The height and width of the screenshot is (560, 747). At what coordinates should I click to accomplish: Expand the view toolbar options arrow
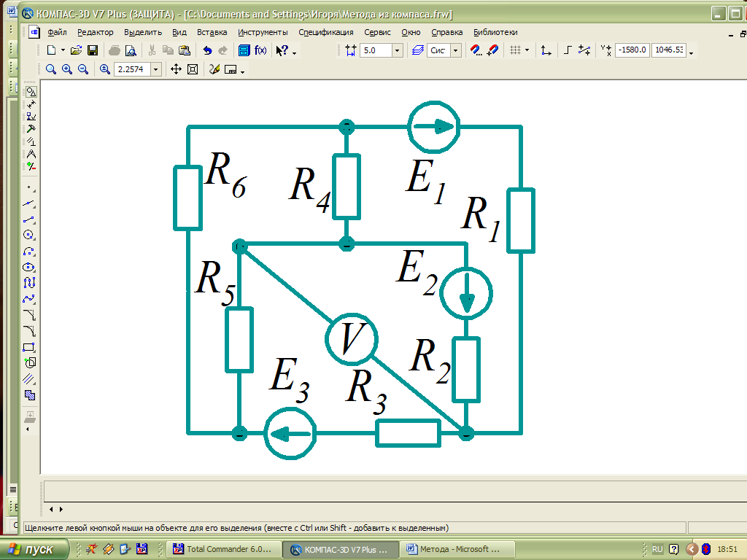(x=243, y=72)
